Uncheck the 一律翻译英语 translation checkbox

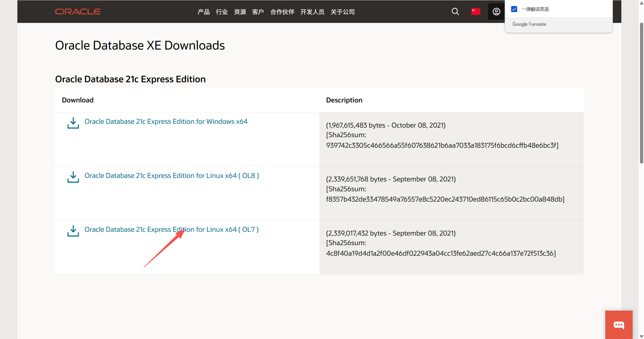[x=514, y=9]
